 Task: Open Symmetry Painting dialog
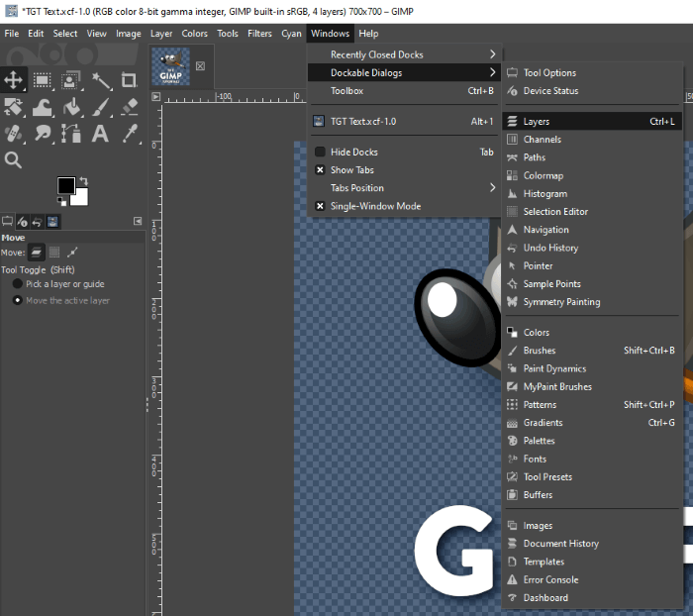point(592,302)
